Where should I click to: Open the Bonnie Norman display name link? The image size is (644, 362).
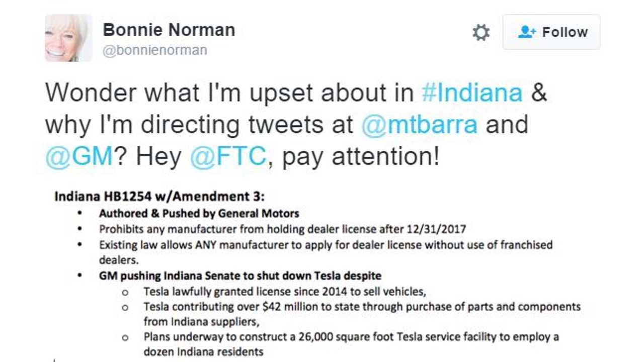[169, 30]
